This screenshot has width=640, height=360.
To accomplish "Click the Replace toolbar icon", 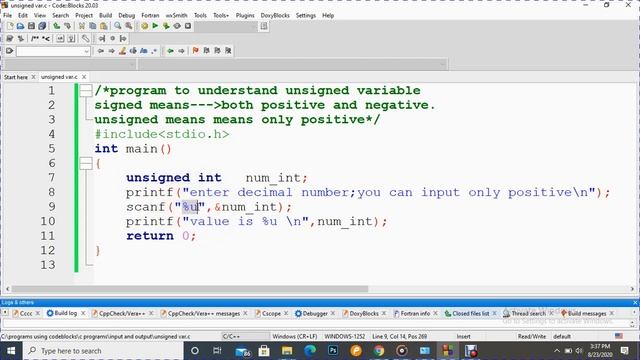I will pos(129,26).
